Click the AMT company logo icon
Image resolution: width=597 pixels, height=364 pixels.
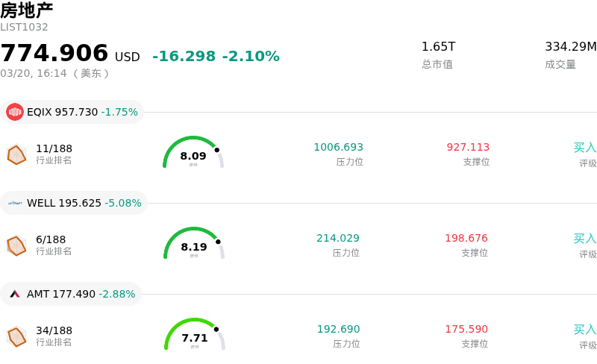point(15,294)
